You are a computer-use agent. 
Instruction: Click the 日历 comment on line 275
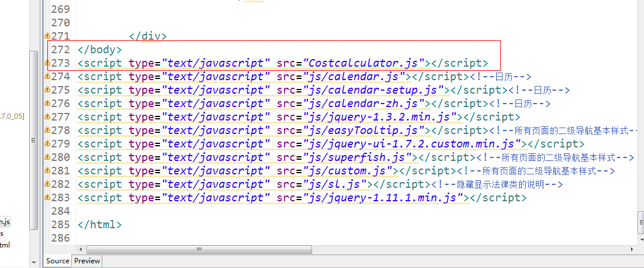(539, 90)
